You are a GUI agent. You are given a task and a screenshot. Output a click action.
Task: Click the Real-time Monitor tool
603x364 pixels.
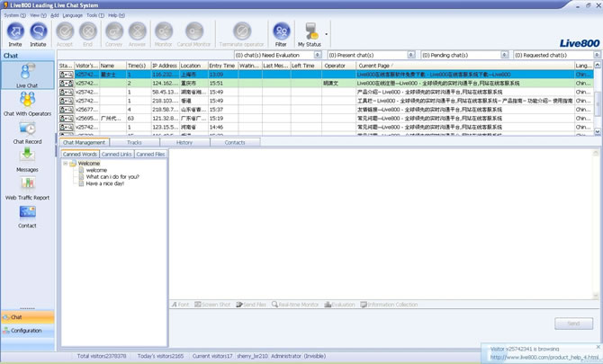pos(295,305)
